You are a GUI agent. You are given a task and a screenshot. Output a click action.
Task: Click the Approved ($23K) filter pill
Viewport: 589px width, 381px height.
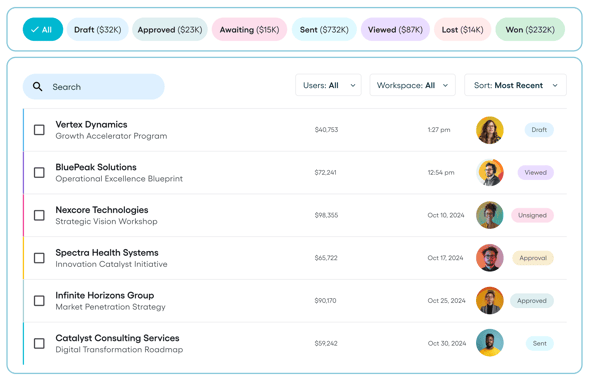tap(170, 29)
